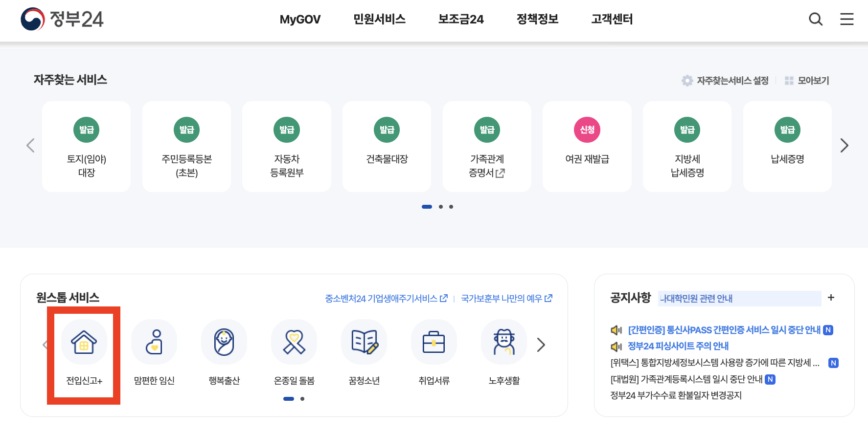Viewport: 868px width, 434px height.
Task: Open 정부24 부가수수료 환불일자 변경공지
Action: [676, 395]
